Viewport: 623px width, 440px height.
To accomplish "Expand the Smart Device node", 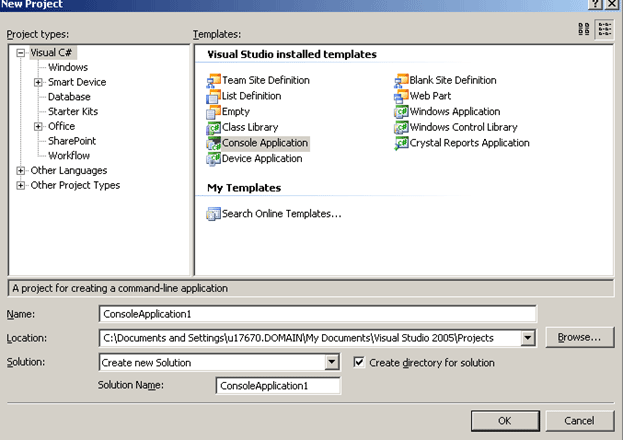I will click(38, 82).
